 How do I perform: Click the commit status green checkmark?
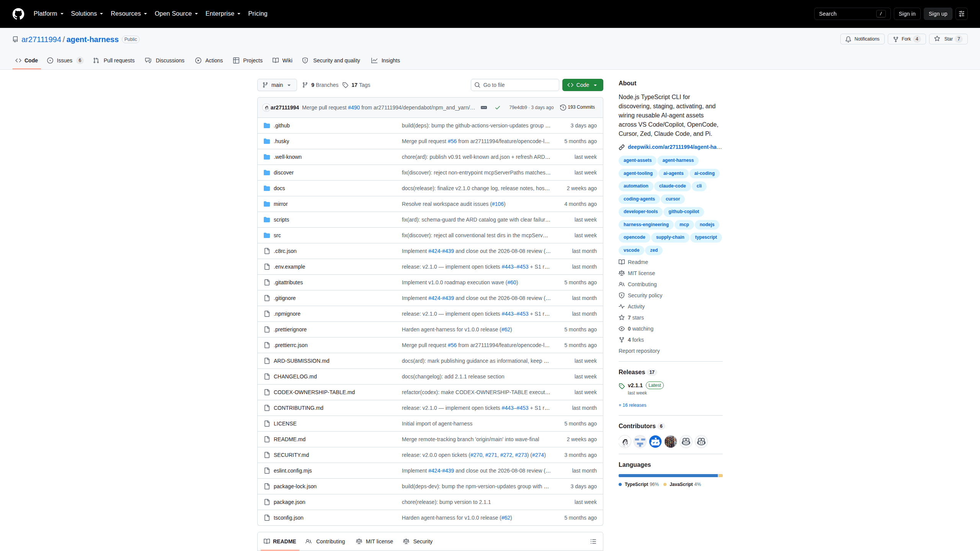tap(497, 108)
